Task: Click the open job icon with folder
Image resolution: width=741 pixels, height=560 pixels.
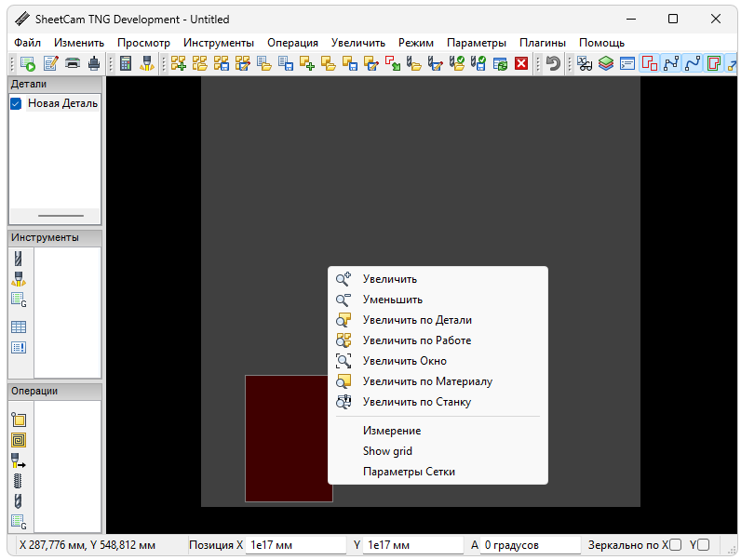Action: click(x=200, y=63)
